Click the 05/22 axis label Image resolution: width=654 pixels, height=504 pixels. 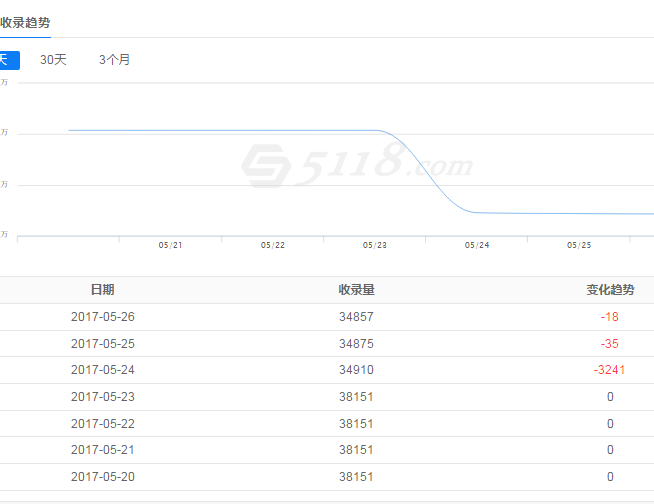tap(273, 245)
